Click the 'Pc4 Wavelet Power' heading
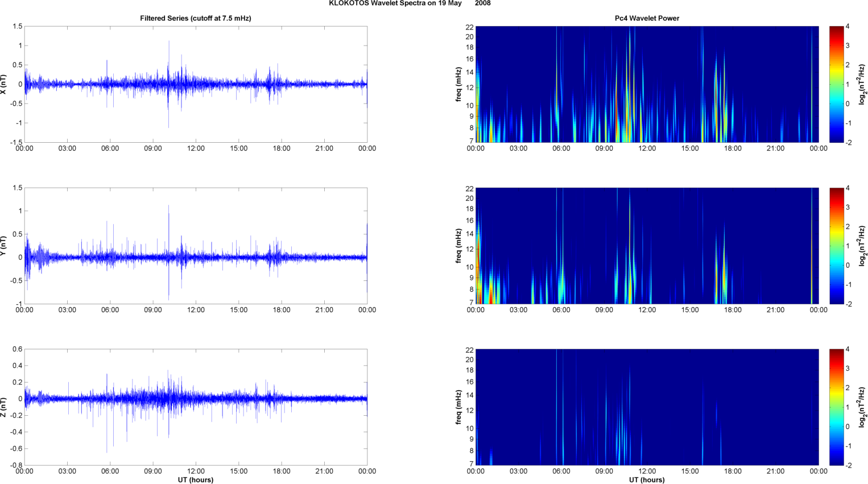This screenshot has width=868, height=484. (647, 18)
